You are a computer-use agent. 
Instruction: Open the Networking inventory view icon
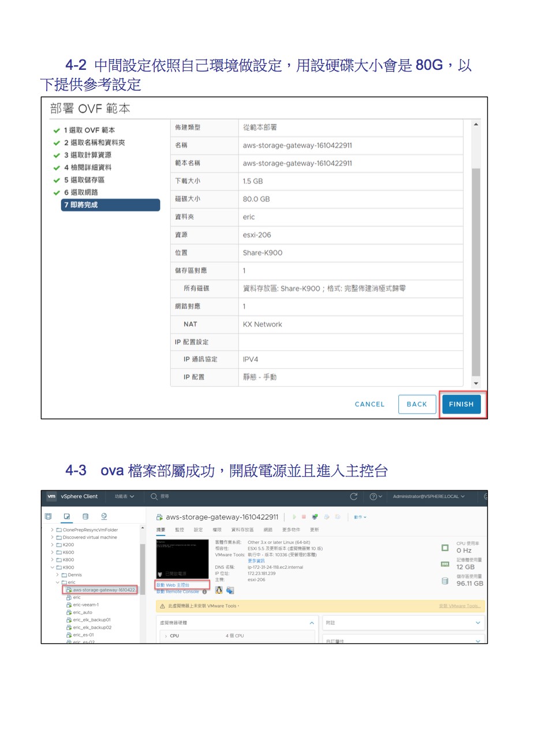(104, 516)
